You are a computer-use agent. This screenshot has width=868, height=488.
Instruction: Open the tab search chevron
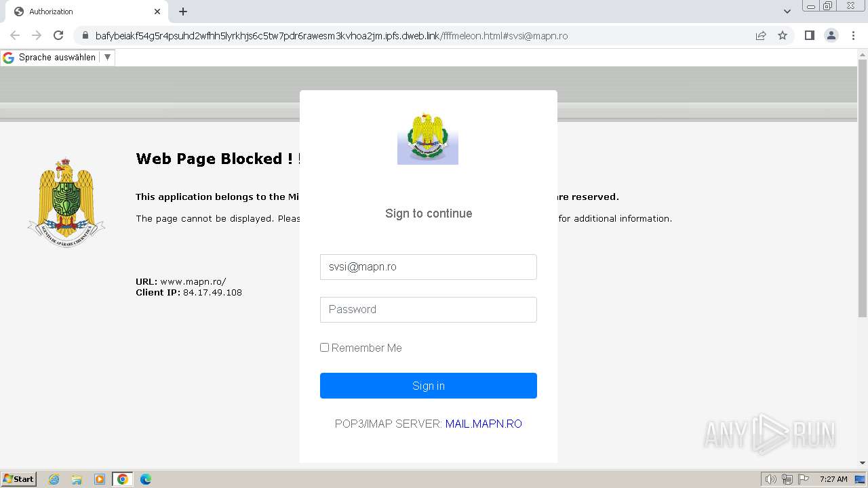[x=787, y=12]
